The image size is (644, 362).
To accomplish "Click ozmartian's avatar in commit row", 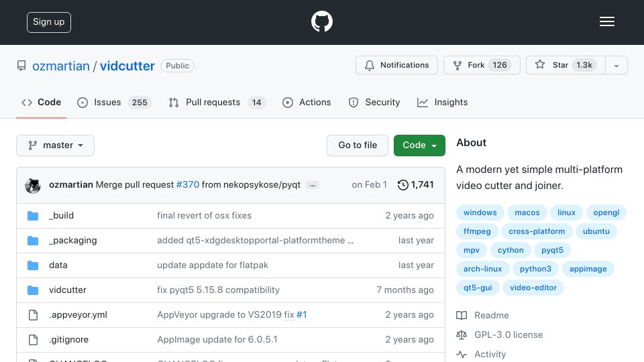I will [33, 186].
